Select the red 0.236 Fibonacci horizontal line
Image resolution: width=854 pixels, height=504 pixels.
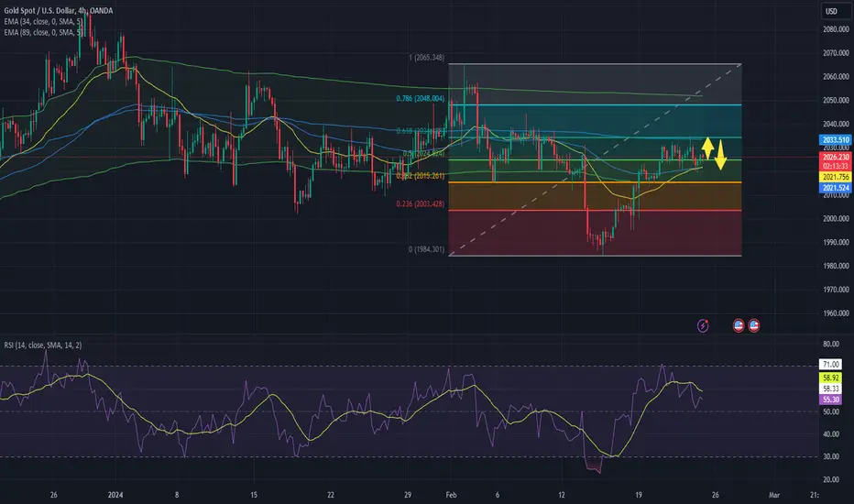coord(595,211)
